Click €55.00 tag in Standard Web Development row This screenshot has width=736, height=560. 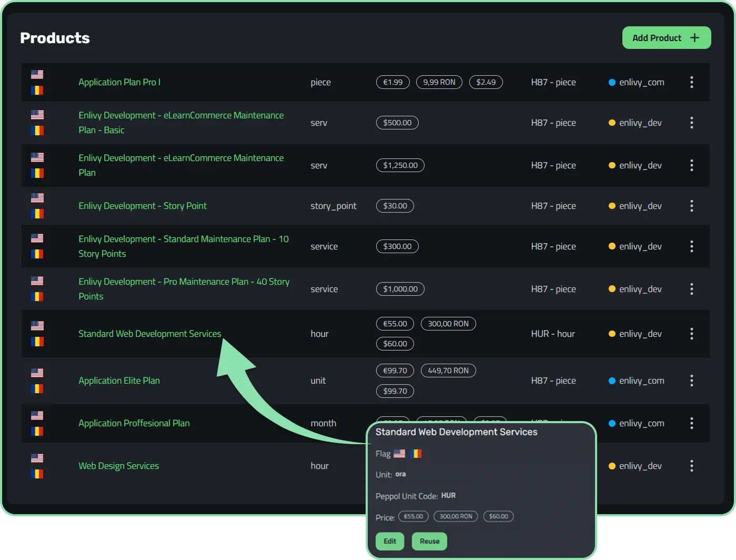pos(395,324)
